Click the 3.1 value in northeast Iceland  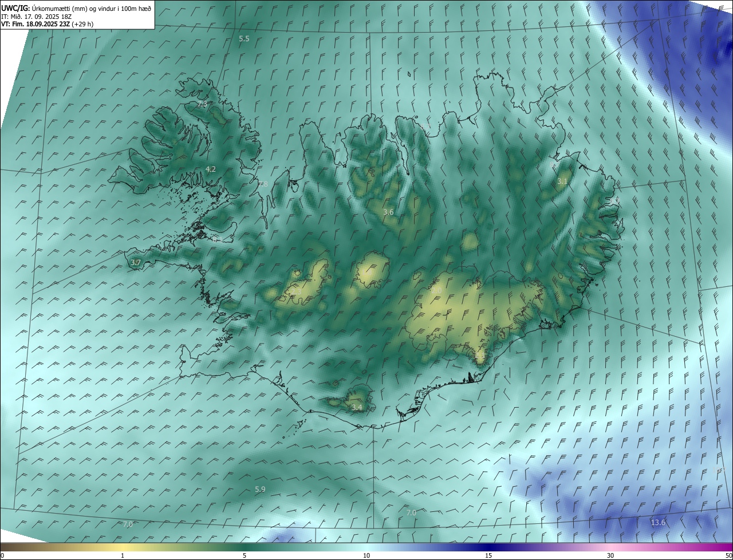pos(563,181)
